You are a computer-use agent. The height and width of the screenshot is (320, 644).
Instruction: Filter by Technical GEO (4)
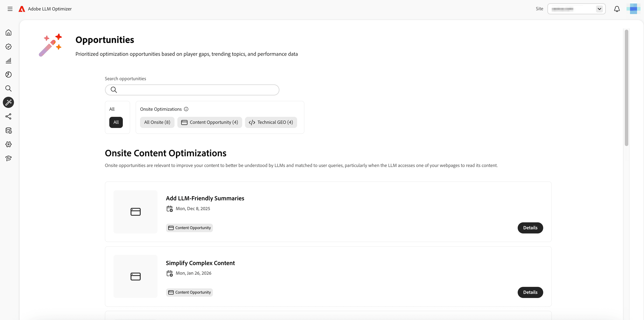(x=271, y=123)
